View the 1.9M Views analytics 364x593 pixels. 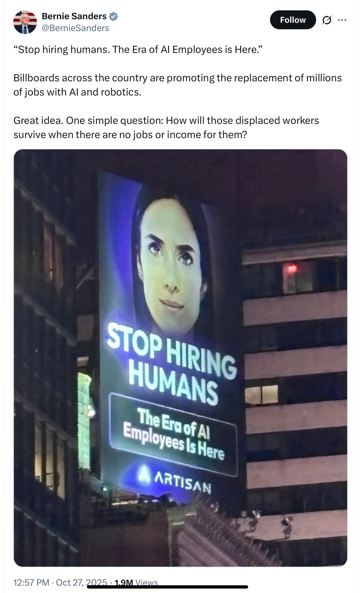(136, 582)
